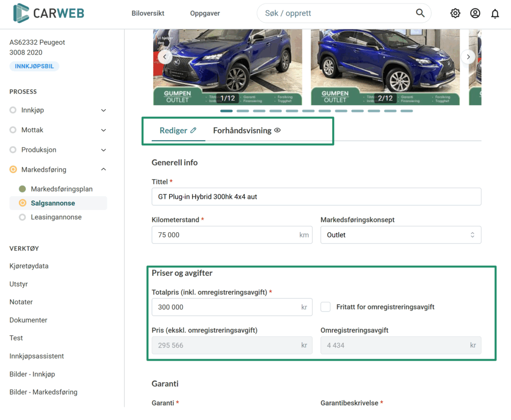Enable Fritatt for omregistreringsavgift checkbox
Image resolution: width=511 pixels, height=420 pixels.
click(x=325, y=307)
